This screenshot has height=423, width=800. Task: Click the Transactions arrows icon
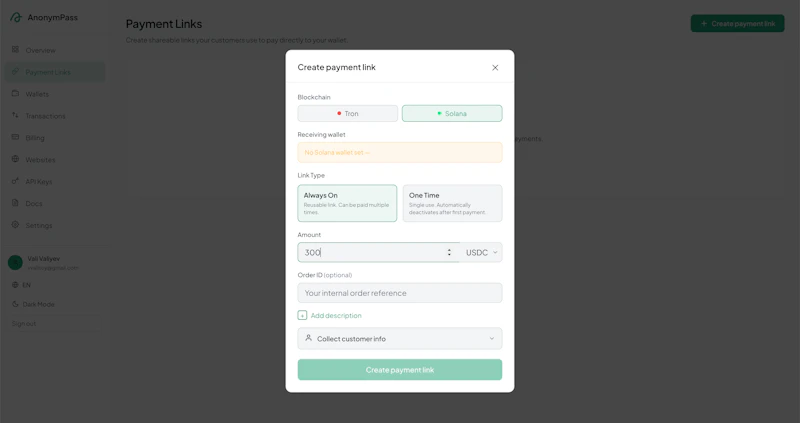(x=15, y=115)
